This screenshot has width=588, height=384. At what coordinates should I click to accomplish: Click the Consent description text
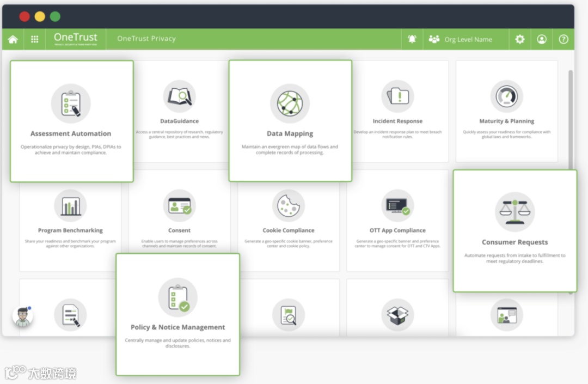(179, 243)
